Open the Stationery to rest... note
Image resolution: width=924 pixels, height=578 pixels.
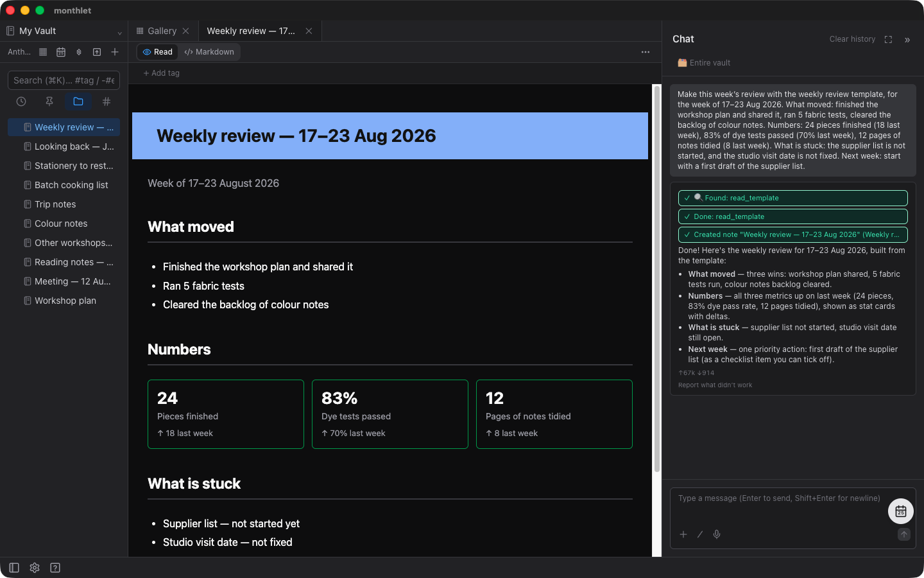tap(64, 166)
